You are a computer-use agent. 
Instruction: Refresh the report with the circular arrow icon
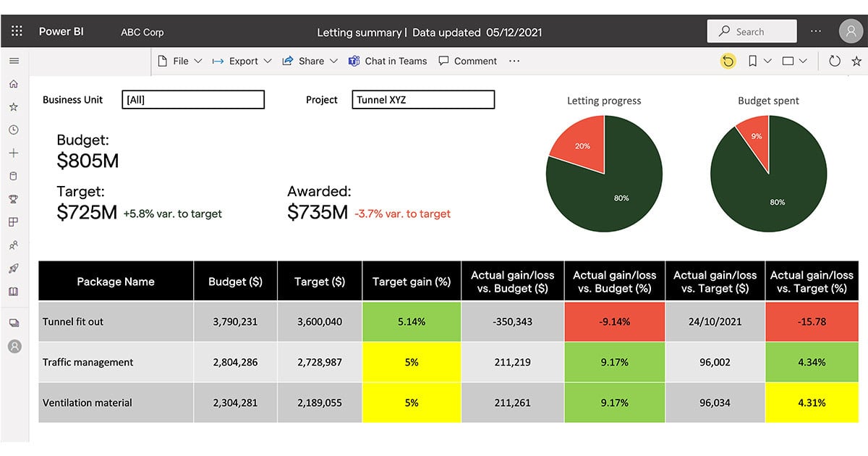click(835, 61)
